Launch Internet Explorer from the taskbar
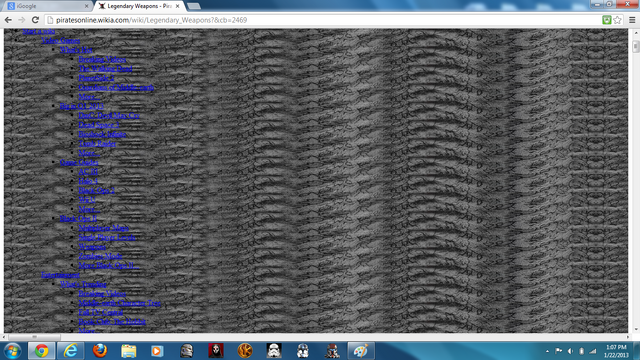Image resolution: width=640 pixels, height=360 pixels. pos(71,351)
